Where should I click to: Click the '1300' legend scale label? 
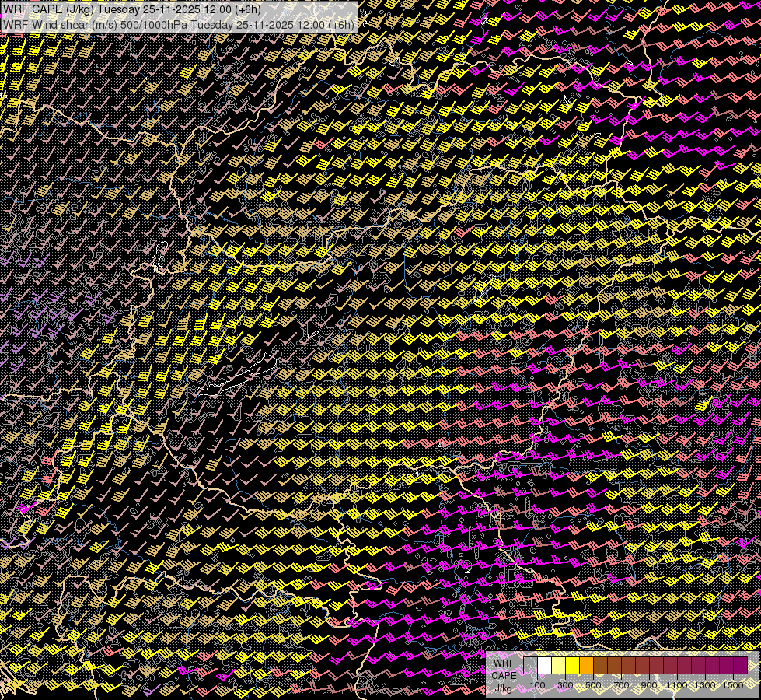[705, 685]
